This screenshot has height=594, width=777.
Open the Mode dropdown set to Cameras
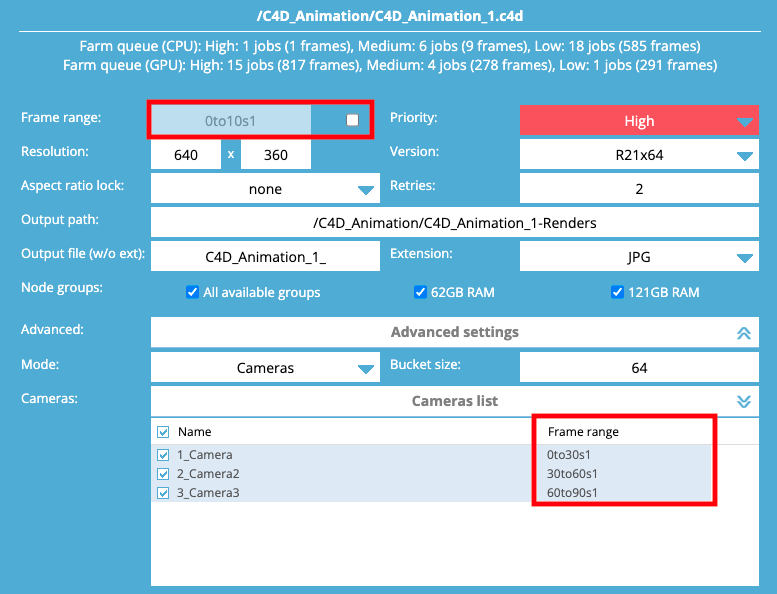tap(265, 368)
